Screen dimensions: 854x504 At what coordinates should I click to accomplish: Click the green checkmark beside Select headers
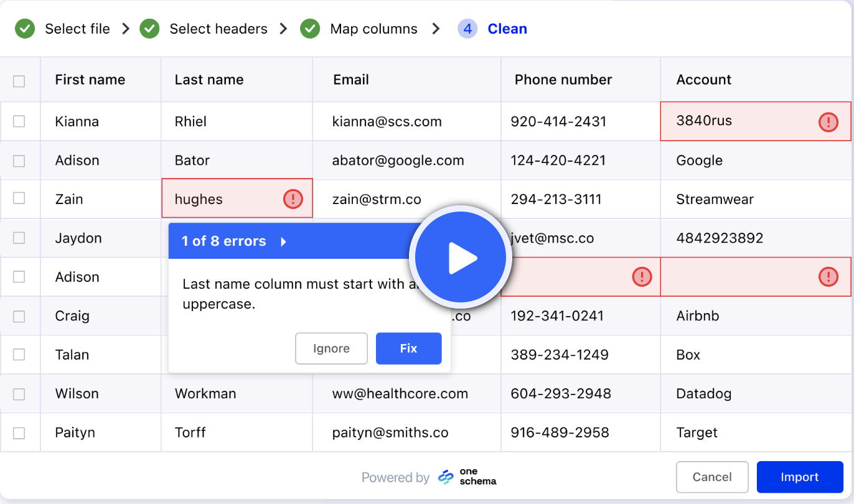point(149,29)
